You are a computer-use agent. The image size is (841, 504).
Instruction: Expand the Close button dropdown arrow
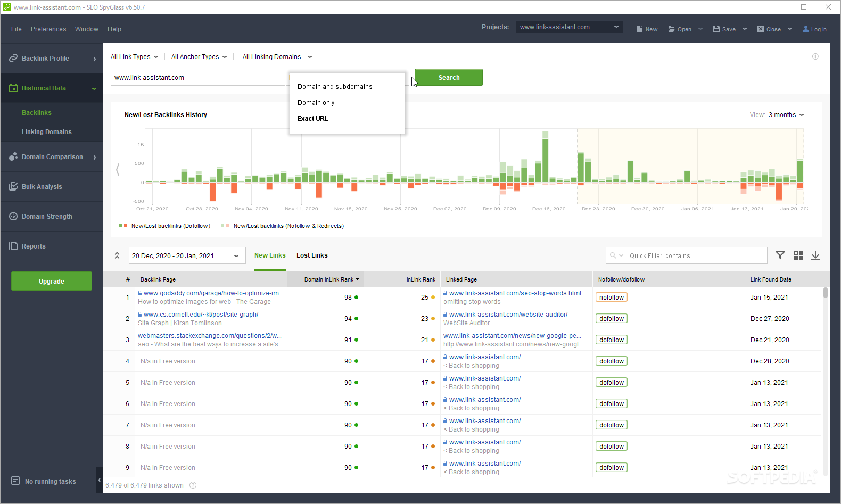coord(790,29)
